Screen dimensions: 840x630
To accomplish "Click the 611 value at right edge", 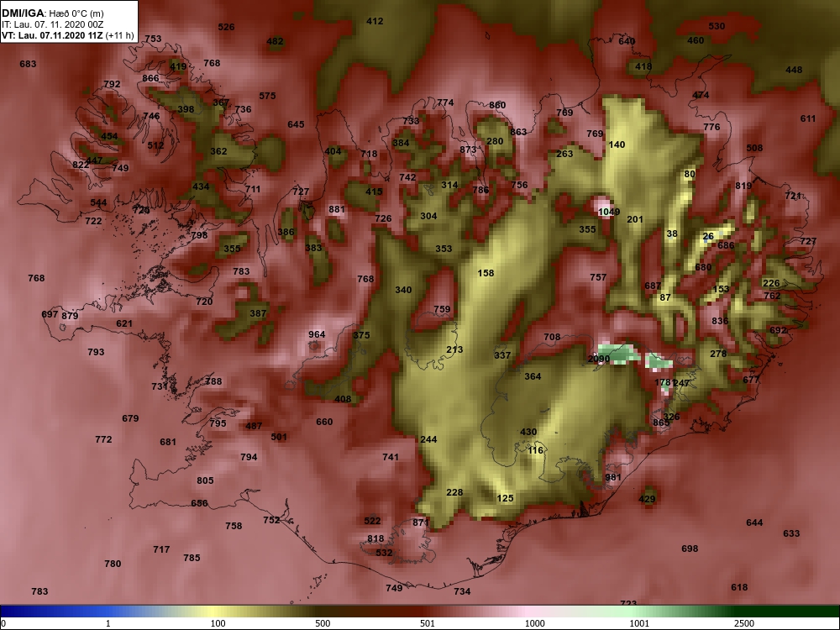I will tap(808, 118).
